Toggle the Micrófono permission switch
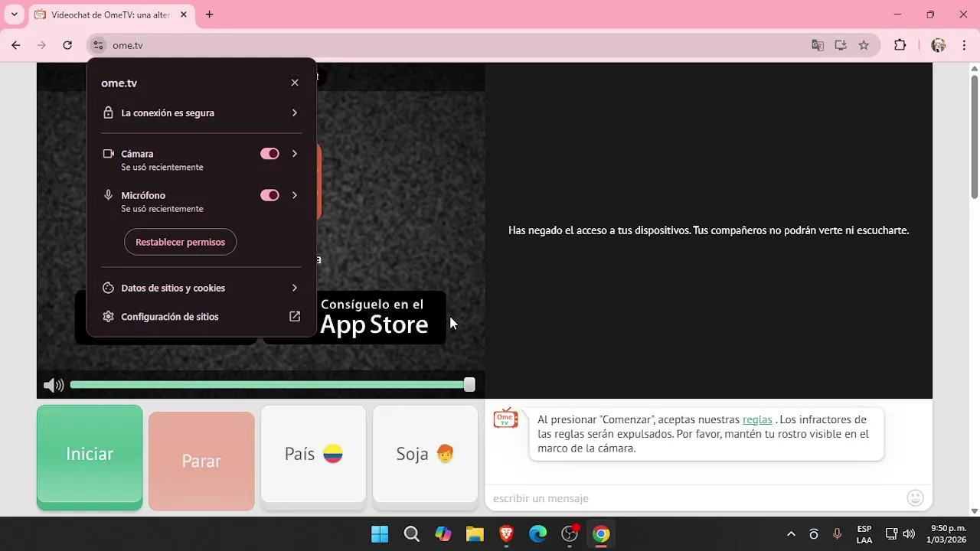 click(x=269, y=195)
